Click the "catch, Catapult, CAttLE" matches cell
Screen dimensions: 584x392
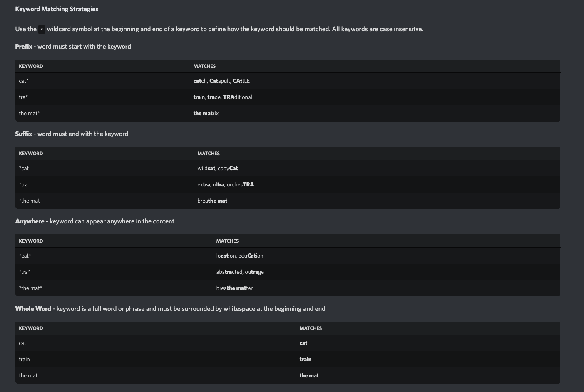coord(221,81)
